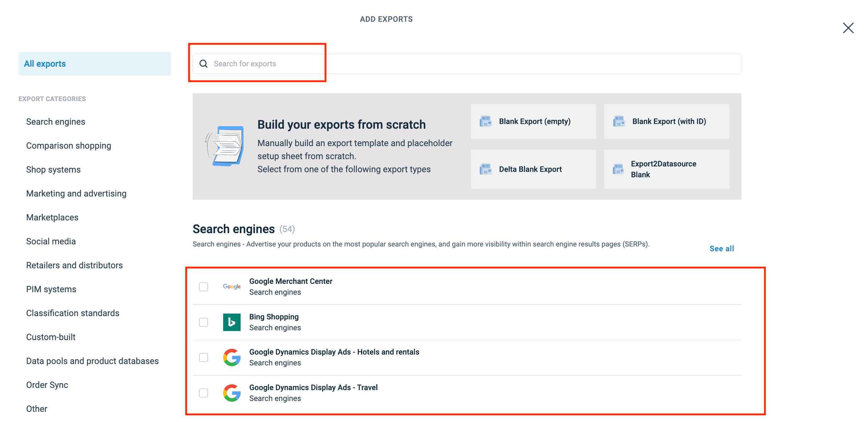
Task: Click the Google Merchant Center logo
Action: click(232, 286)
